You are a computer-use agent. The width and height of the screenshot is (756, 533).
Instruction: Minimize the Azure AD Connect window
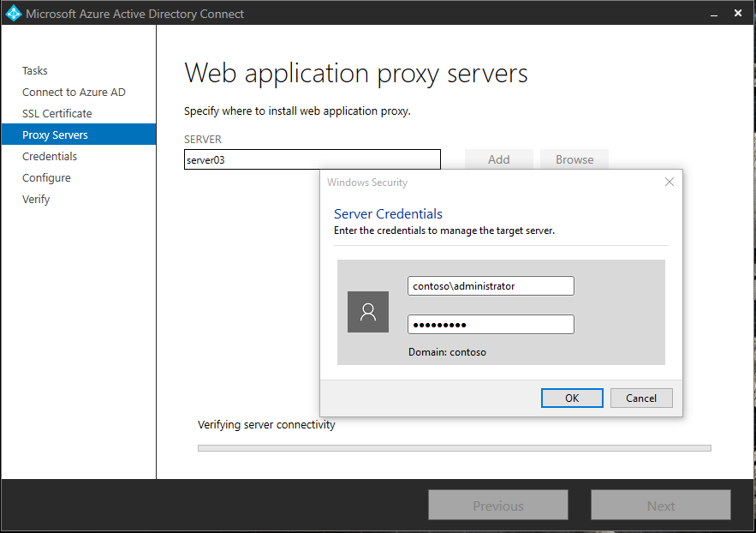(714, 14)
